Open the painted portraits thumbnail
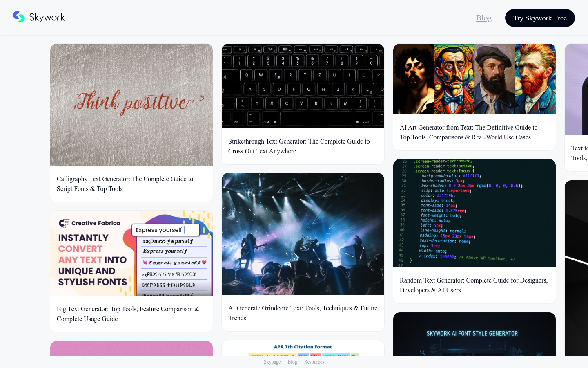This screenshot has height=368, width=588. [x=474, y=79]
